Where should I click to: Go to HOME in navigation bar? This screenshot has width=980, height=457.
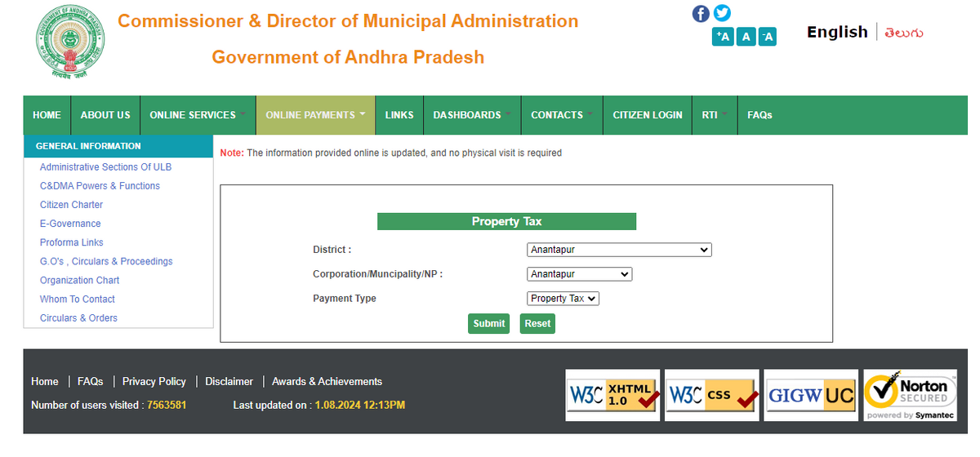tap(47, 115)
